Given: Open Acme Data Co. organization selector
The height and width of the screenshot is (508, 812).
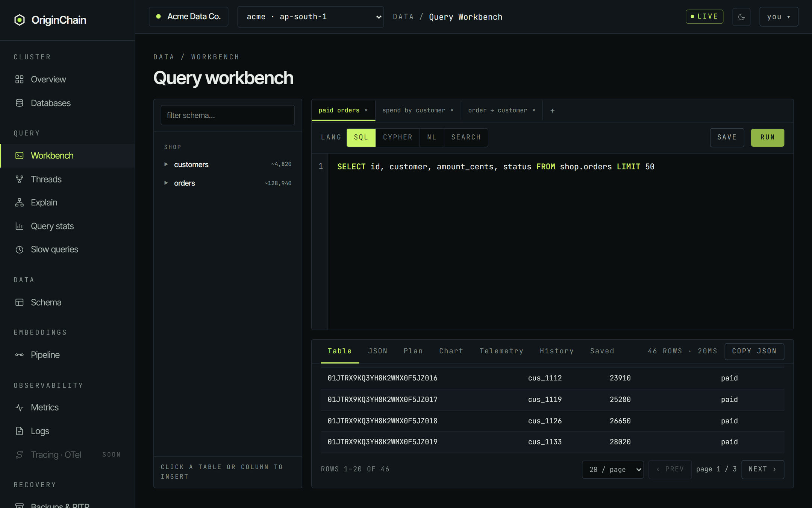Looking at the screenshot, I should (188, 17).
